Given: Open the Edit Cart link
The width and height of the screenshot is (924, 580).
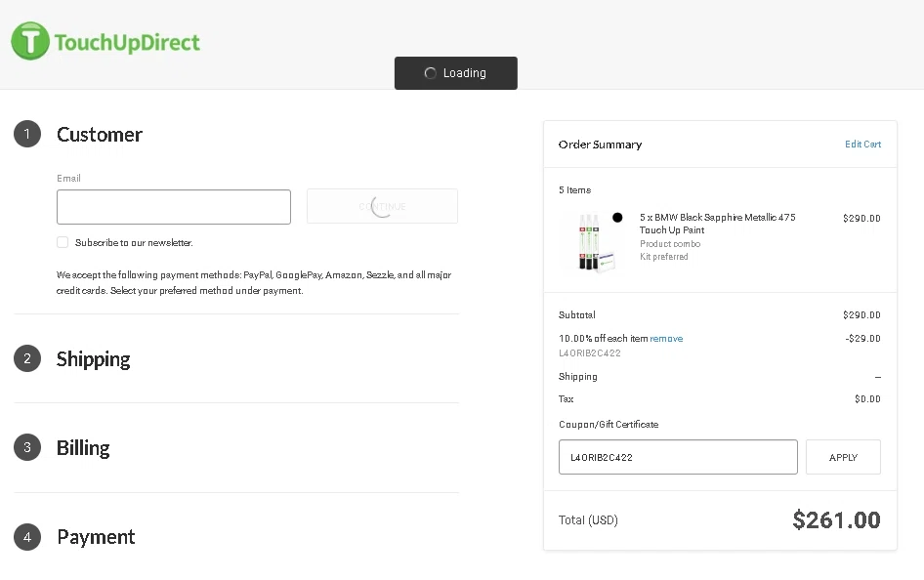Looking at the screenshot, I should pos(862,145).
